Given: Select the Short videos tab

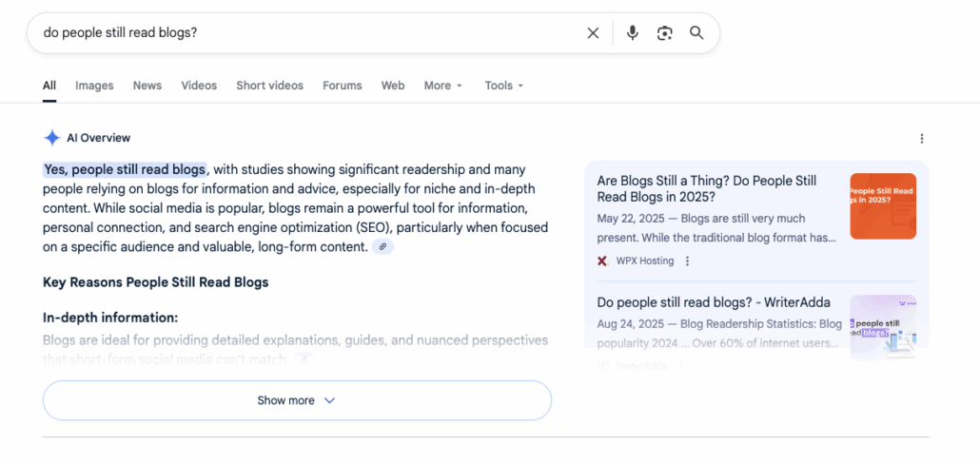Looking at the screenshot, I should (x=269, y=86).
